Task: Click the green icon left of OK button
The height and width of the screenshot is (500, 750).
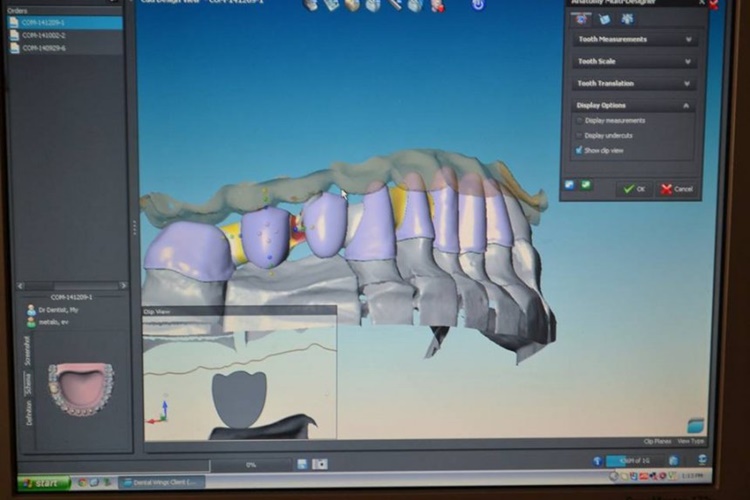Action: [586, 184]
